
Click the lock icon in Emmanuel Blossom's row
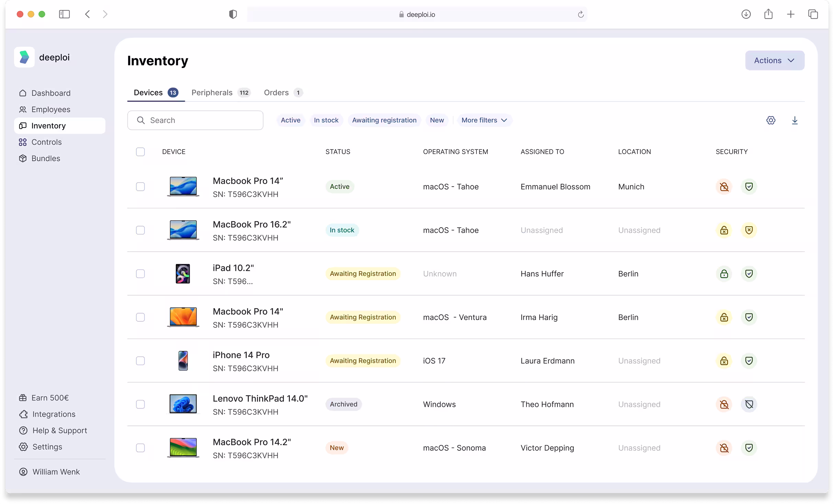click(x=724, y=186)
